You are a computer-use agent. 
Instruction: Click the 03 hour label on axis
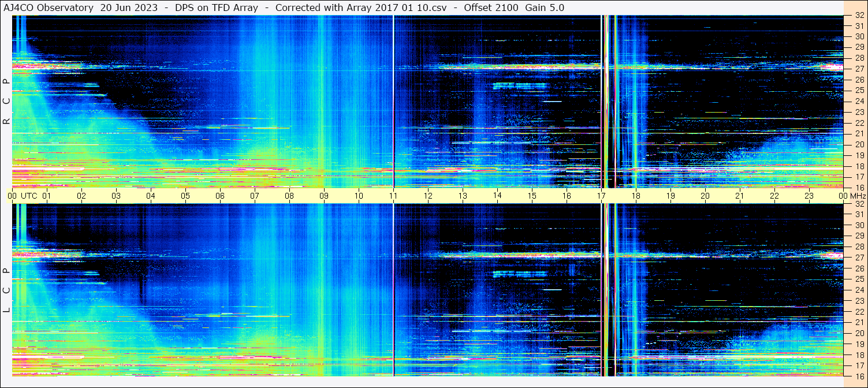(116, 196)
